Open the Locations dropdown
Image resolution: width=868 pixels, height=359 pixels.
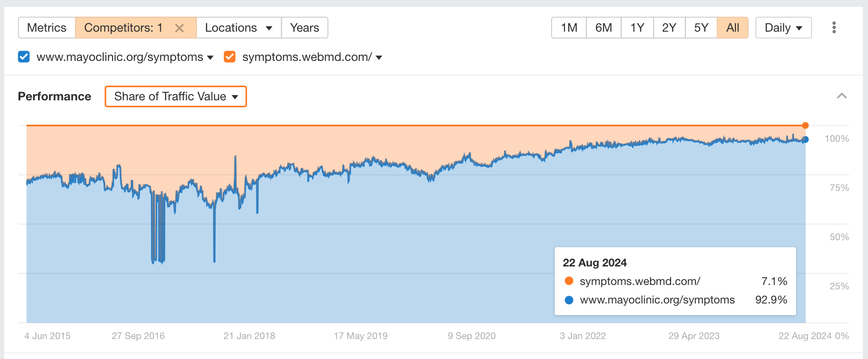pyautogui.click(x=238, y=28)
